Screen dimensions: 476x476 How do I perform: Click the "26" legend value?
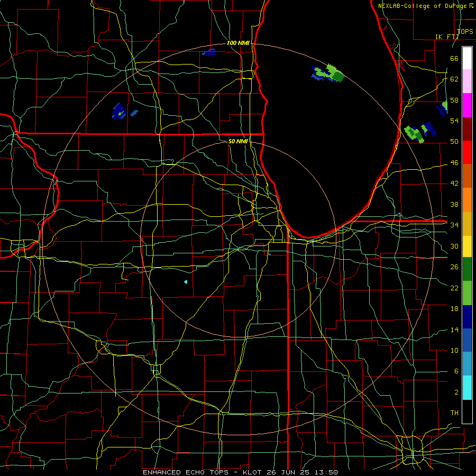coord(454,267)
